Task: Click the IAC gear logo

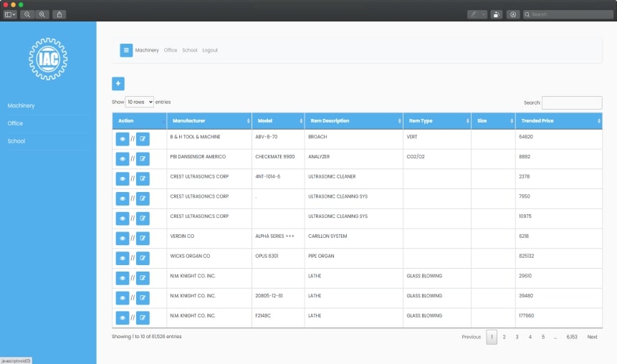Action: [48, 60]
